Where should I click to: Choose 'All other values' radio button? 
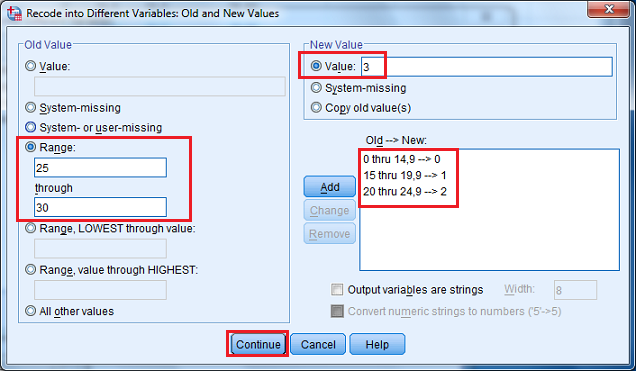click(x=30, y=311)
